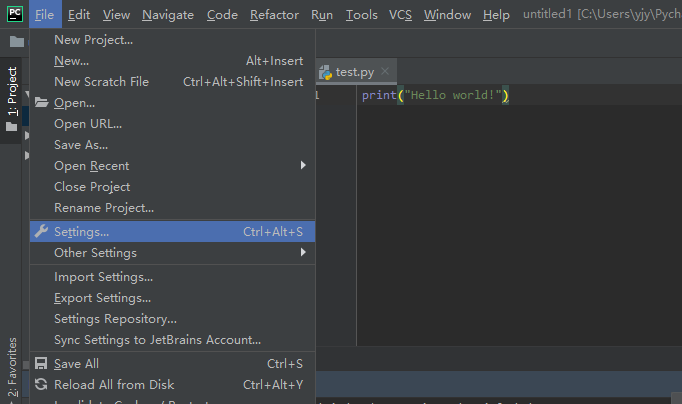Select Save All menu entry
Viewport: 682px width, 404px height.
(x=172, y=364)
